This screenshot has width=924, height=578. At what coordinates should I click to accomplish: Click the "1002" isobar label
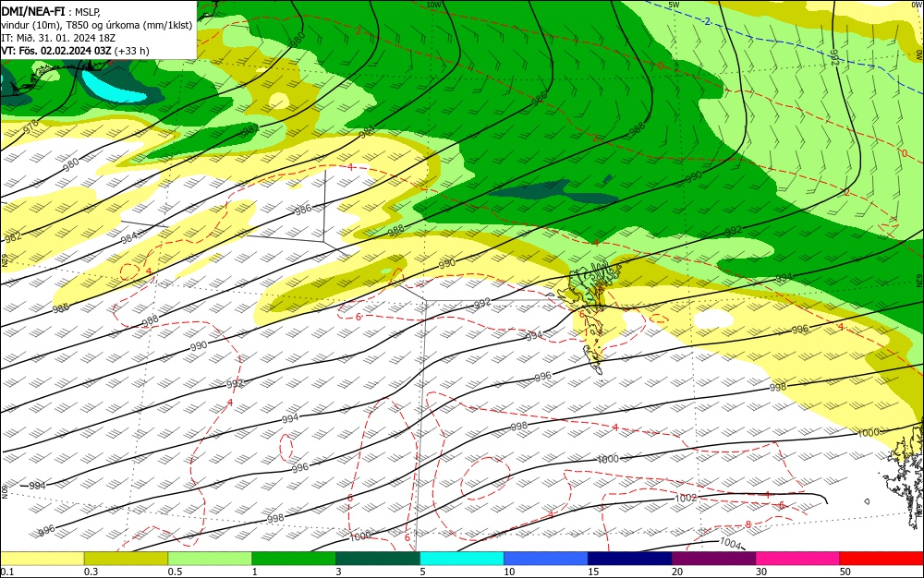[686, 498]
